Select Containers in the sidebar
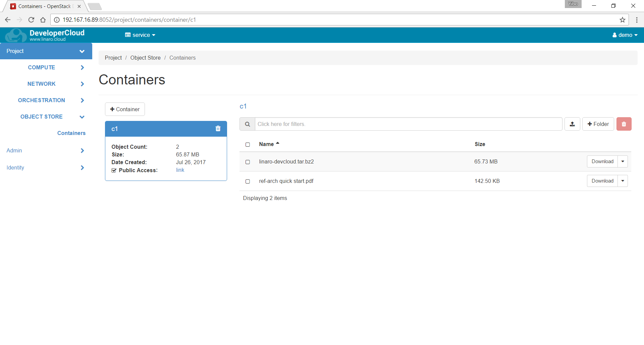 71,133
